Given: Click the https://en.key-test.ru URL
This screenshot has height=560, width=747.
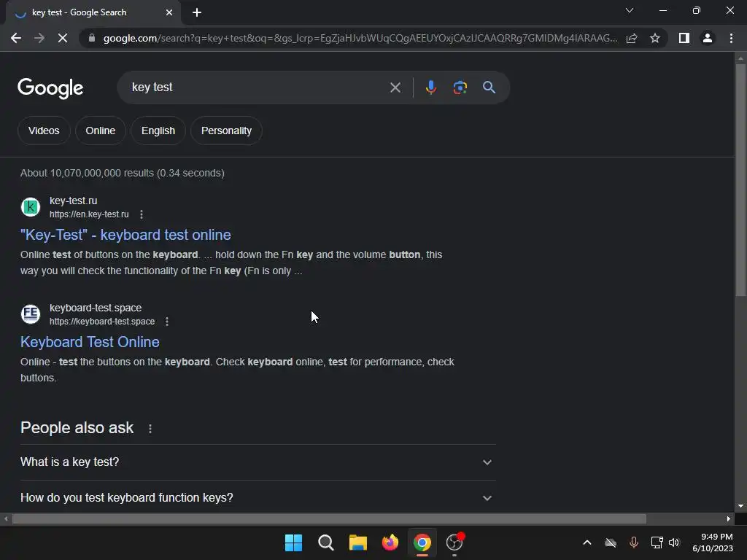Looking at the screenshot, I should click(89, 214).
